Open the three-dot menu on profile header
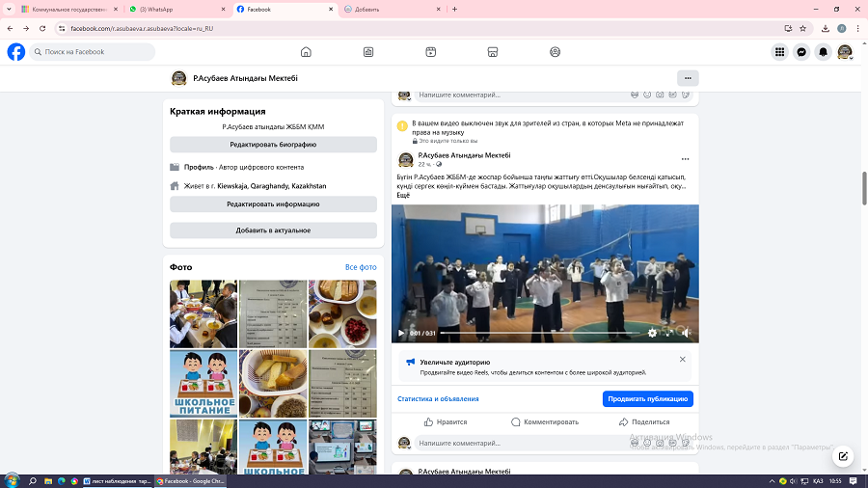 coord(687,78)
